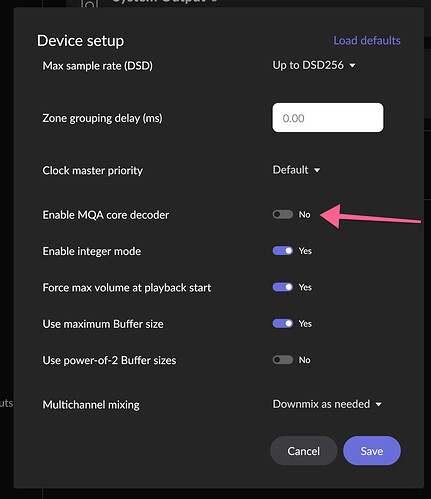
Task: Enable Use power-of-2 Buffer sizes toggle
Action: click(283, 360)
